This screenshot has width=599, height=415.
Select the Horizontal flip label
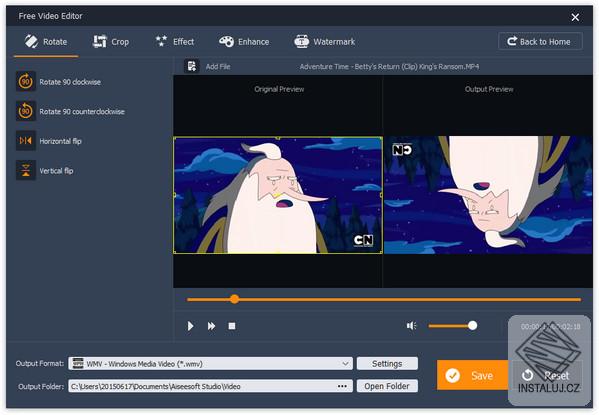(60, 141)
